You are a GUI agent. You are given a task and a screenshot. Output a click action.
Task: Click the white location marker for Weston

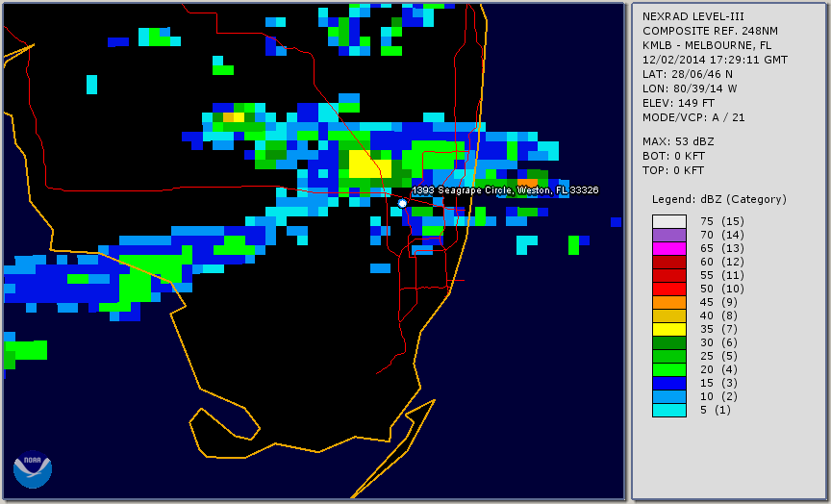coord(402,203)
